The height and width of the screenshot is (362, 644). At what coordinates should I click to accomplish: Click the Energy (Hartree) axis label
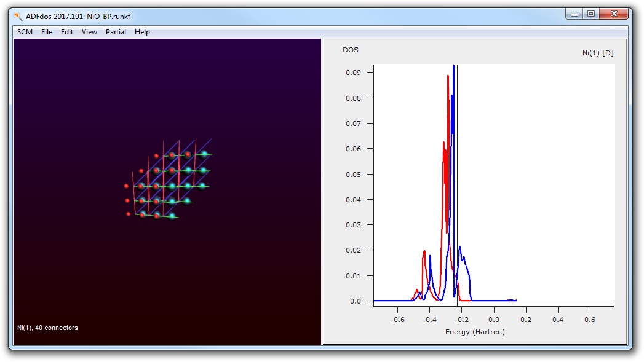click(x=475, y=332)
